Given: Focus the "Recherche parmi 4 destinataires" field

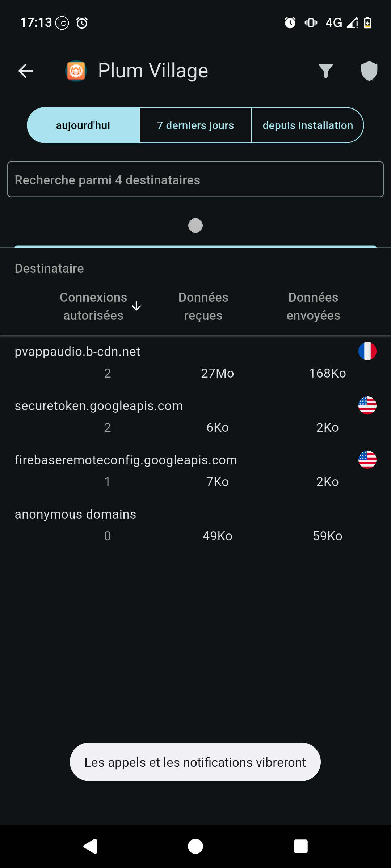Looking at the screenshot, I should [x=195, y=180].
